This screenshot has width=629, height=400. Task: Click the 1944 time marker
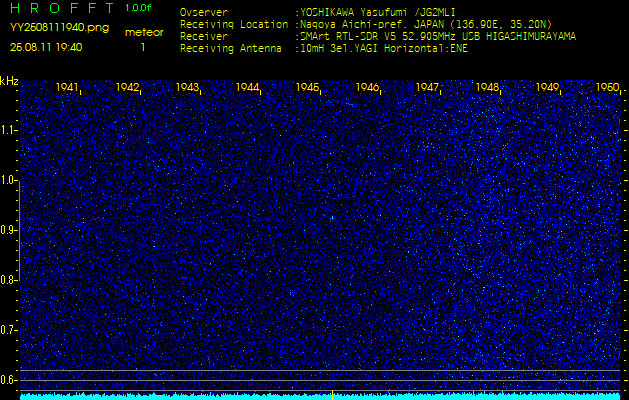247,87
